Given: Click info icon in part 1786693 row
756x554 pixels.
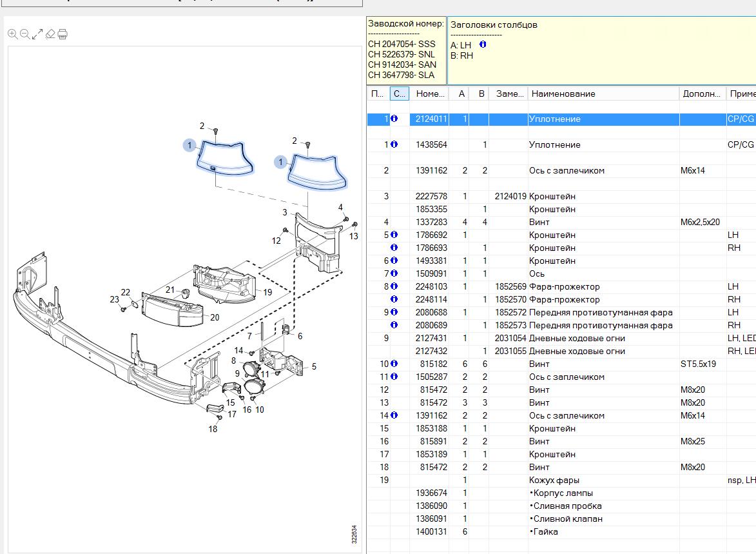Looking at the screenshot, I should [394, 248].
